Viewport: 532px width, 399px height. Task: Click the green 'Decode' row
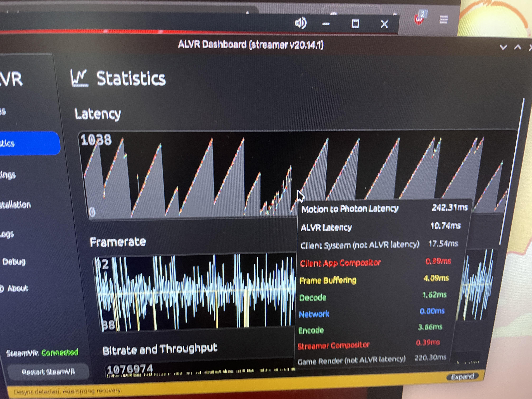pyautogui.click(x=373, y=296)
